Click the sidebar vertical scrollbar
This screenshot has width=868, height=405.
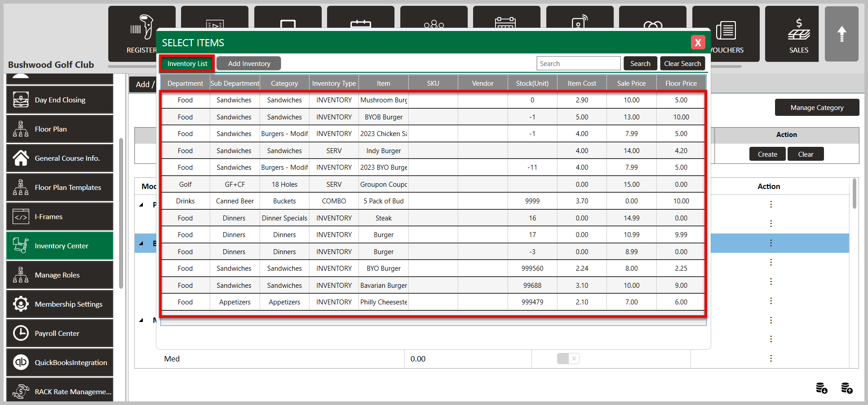coord(121,213)
